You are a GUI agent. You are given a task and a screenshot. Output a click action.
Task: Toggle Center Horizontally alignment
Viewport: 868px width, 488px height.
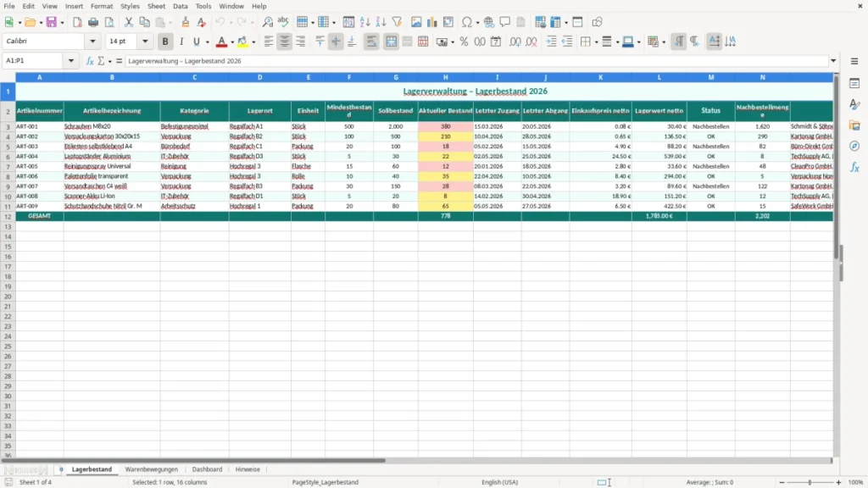(x=285, y=42)
